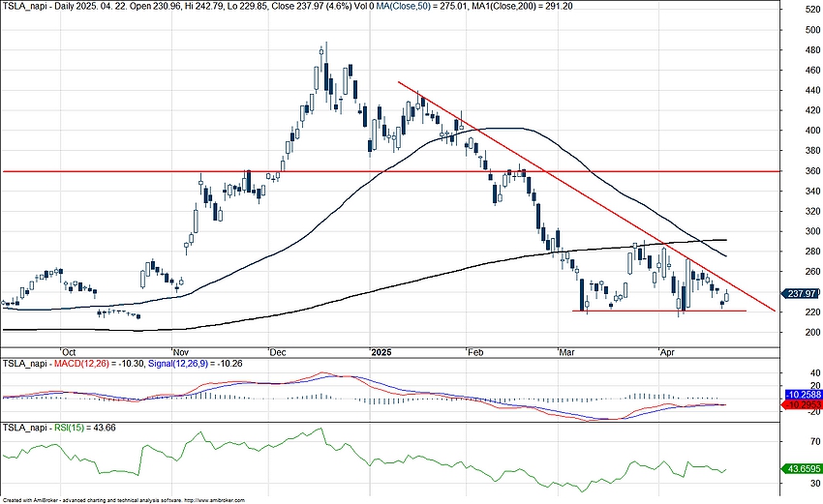This screenshot has height=504, width=823.
Task: Open the amibroker.com link in footer
Action: [214, 500]
